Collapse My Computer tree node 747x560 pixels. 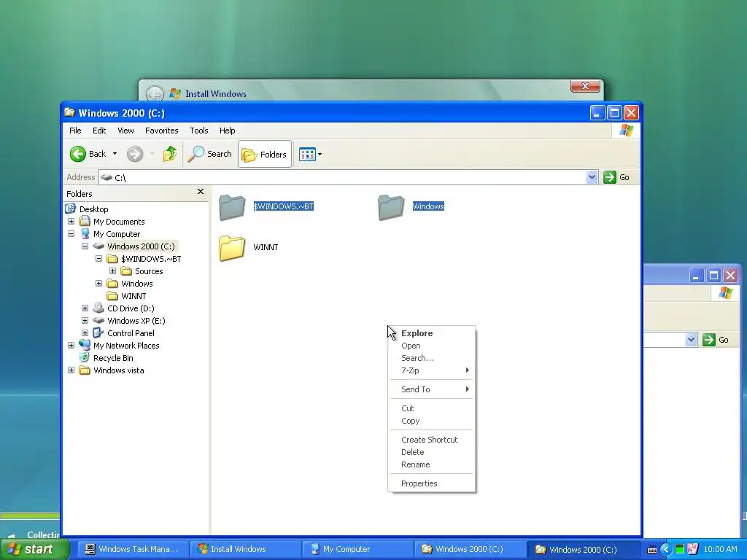(71, 234)
